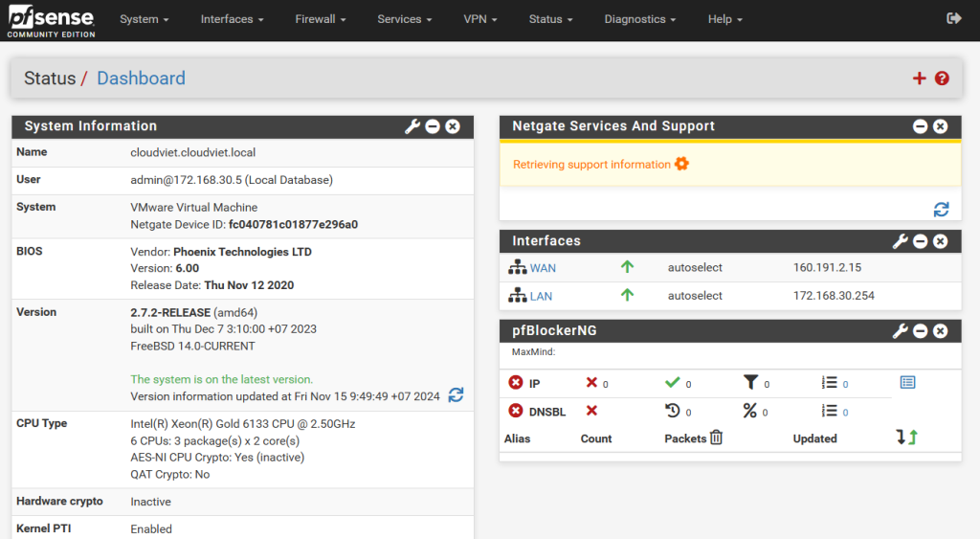
Task: Open the Dashboard breadcrumb link
Action: (x=142, y=79)
